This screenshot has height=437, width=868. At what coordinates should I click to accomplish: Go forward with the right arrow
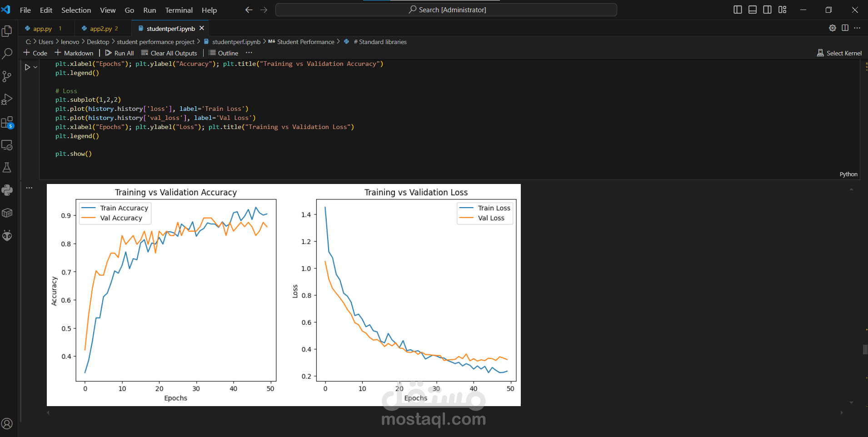click(x=264, y=10)
